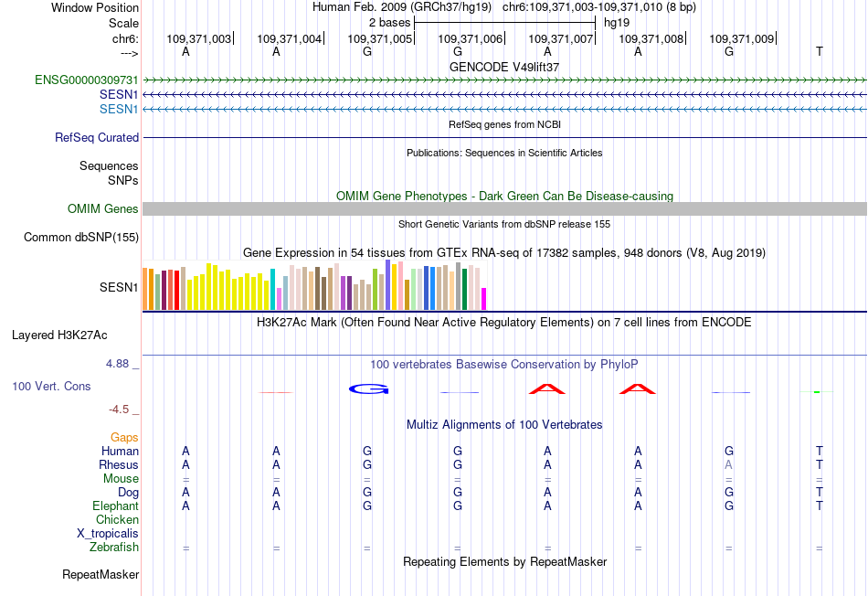868x596 pixels.
Task: Open the RefSeq Curated track label
Action: click(97, 137)
